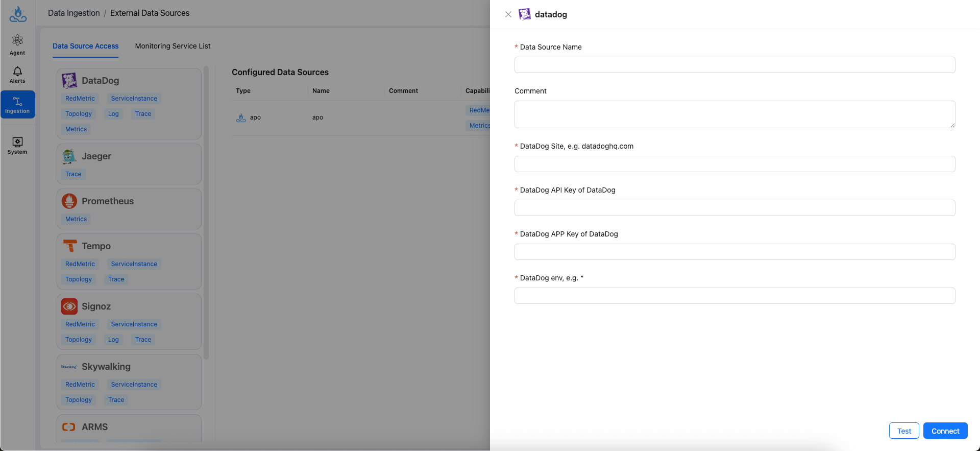
Task: Click the Data Ingestion breadcrumb link
Action: click(x=74, y=13)
